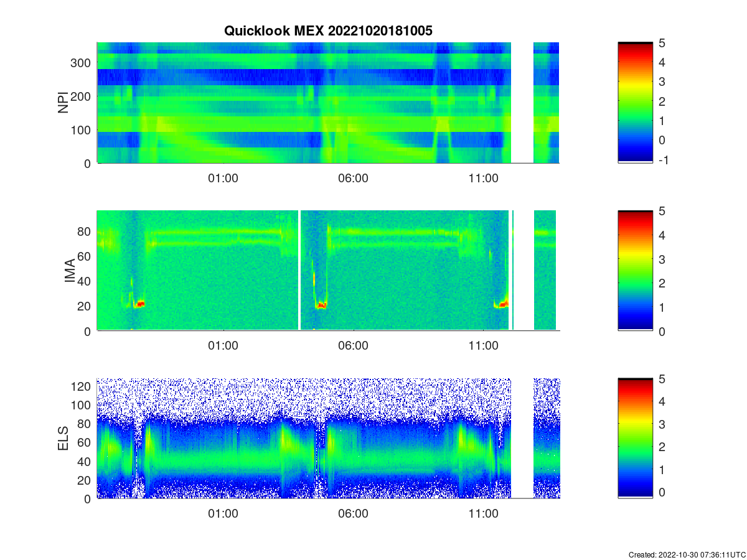Screen dimensions: 747x560
Task: Click the "40" tick on the ELS y-axis
Action: click(x=85, y=461)
